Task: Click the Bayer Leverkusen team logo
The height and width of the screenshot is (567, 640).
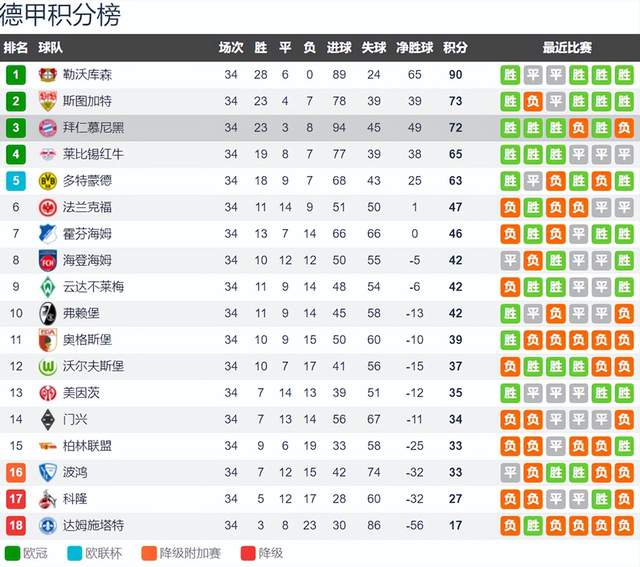Action: click(x=47, y=75)
